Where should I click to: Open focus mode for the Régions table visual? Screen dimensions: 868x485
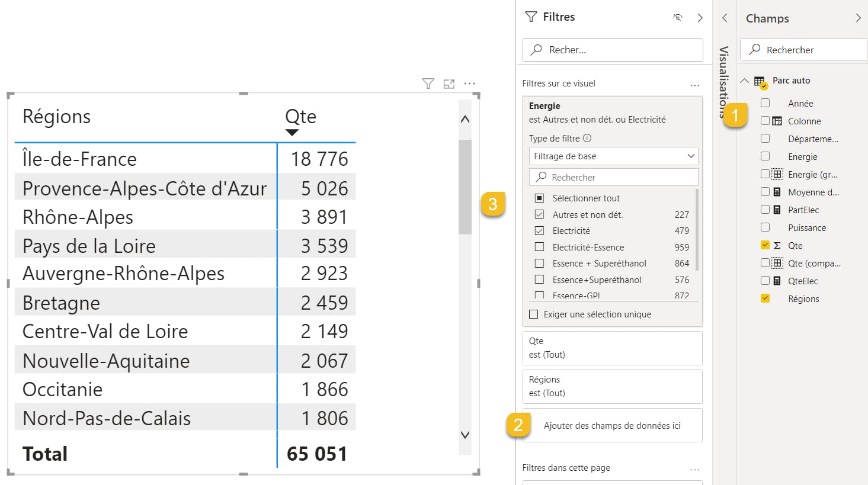click(x=449, y=83)
